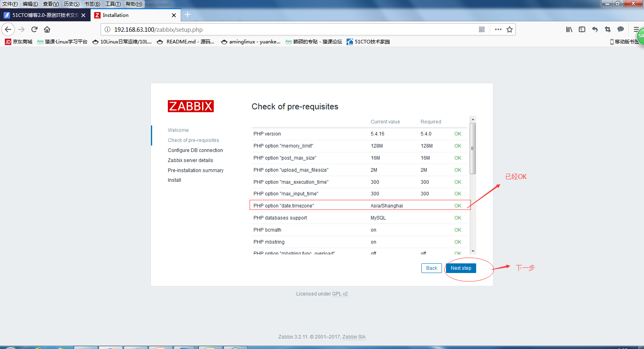This screenshot has height=349, width=644.
Task: Open the 历史(S) menu
Action: [x=72, y=4]
